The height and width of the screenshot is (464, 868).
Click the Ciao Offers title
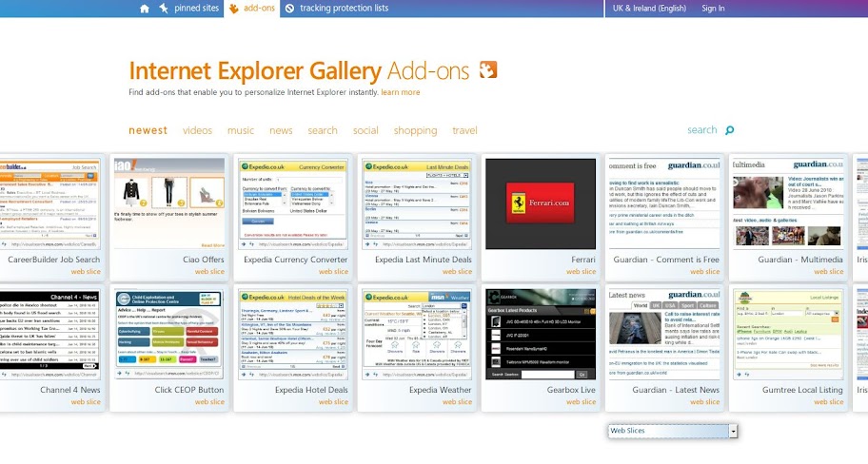click(203, 260)
